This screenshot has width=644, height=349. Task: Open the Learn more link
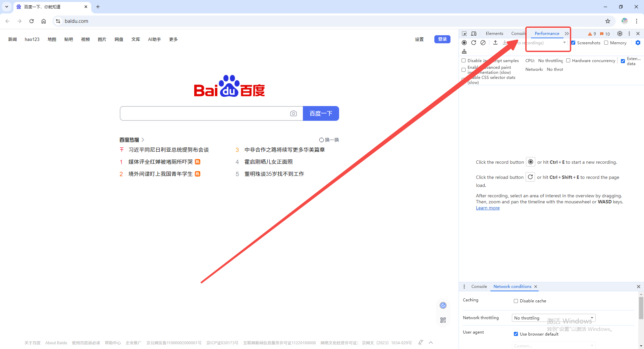[488, 208]
